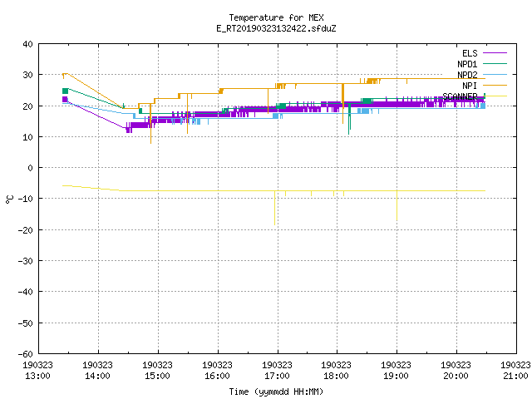The height and width of the screenshot is (399, 532).
Task: Click the y-axis label -40
Action: (x=26, y=292)
